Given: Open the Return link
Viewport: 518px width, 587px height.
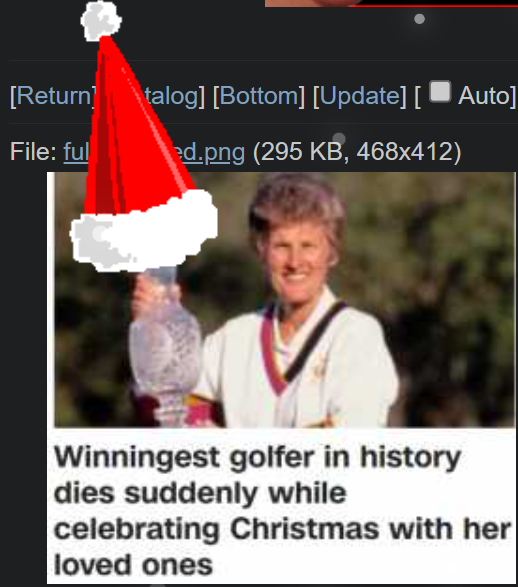Looking at the screenshot, I should 52,96.
